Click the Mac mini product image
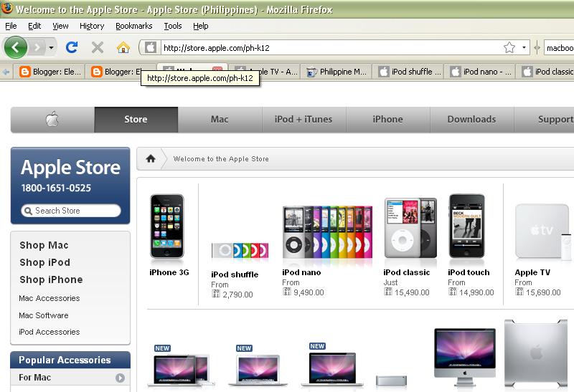This screenshot has width=574, height=392. (x=391, y=381)
